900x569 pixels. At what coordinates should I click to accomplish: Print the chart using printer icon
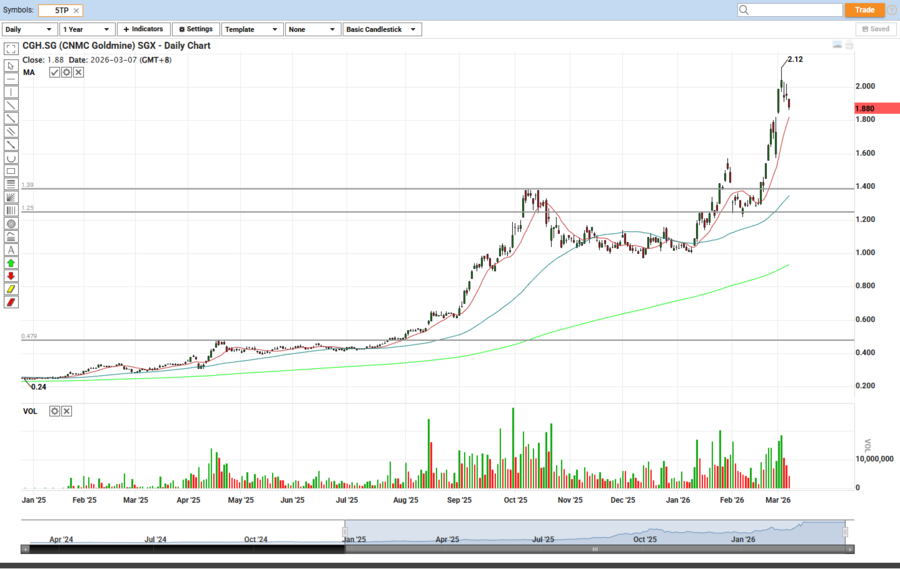pyautogui.click(x=849, y=46)
